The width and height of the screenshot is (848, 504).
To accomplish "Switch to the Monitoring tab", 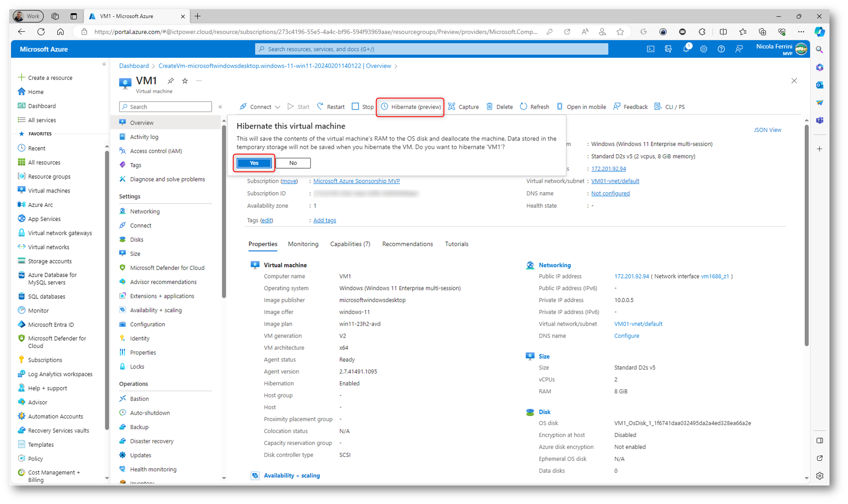I will point(303,244).
